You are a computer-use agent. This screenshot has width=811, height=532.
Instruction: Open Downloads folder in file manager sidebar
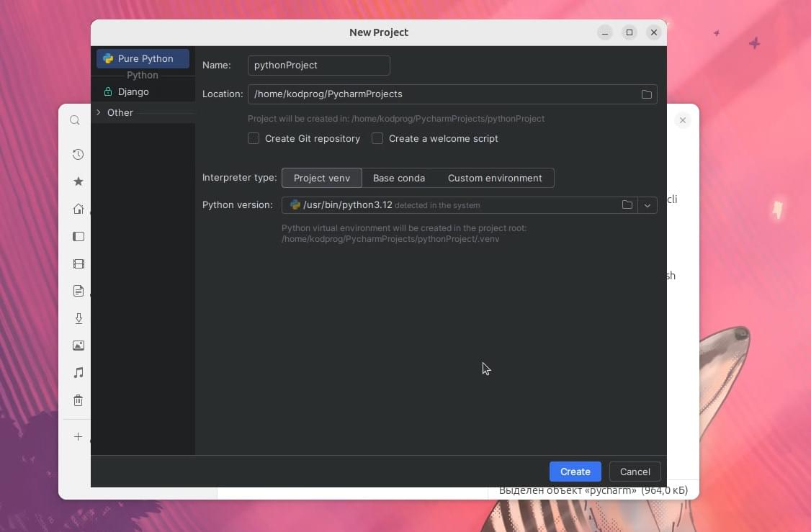point(78,318)
